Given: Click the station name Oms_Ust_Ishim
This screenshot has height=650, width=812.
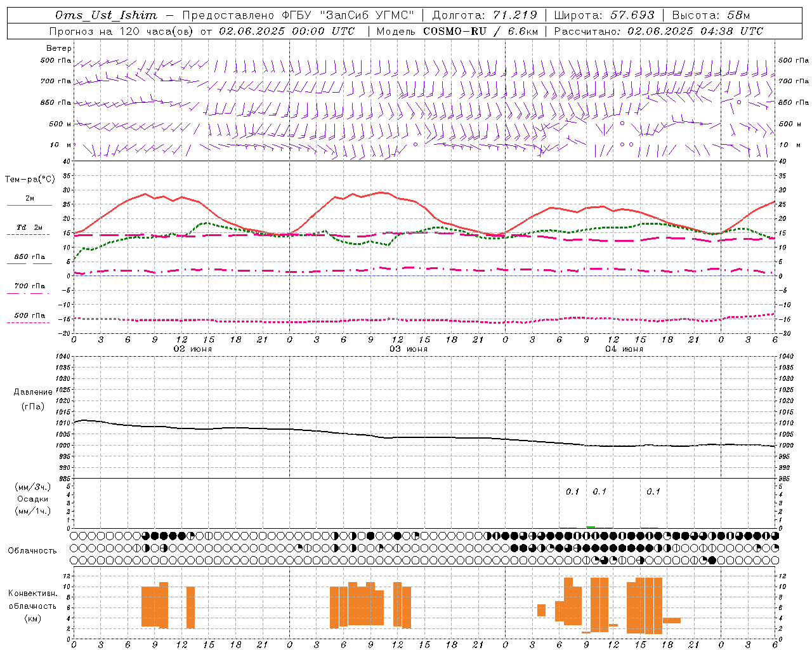Looking at the screenshot, I should (106, 15).
